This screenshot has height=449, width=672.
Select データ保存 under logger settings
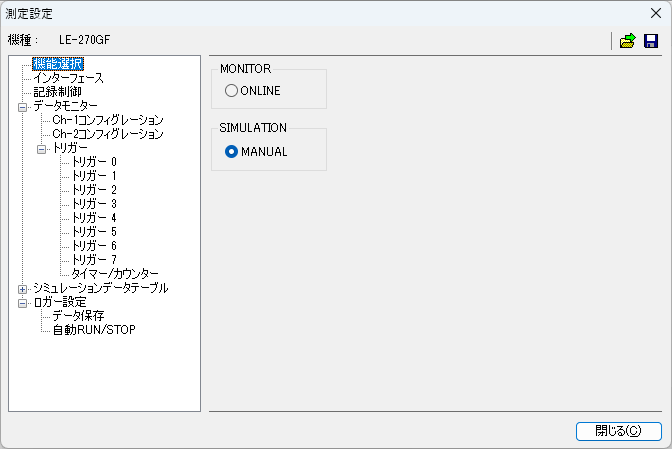(79, 316)
